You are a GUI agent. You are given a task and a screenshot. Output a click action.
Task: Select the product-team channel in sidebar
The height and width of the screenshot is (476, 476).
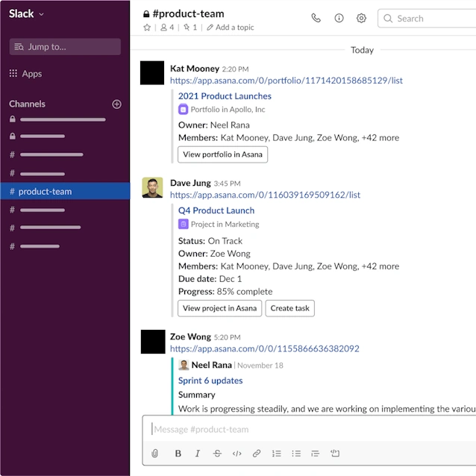(x=65, y=191)
